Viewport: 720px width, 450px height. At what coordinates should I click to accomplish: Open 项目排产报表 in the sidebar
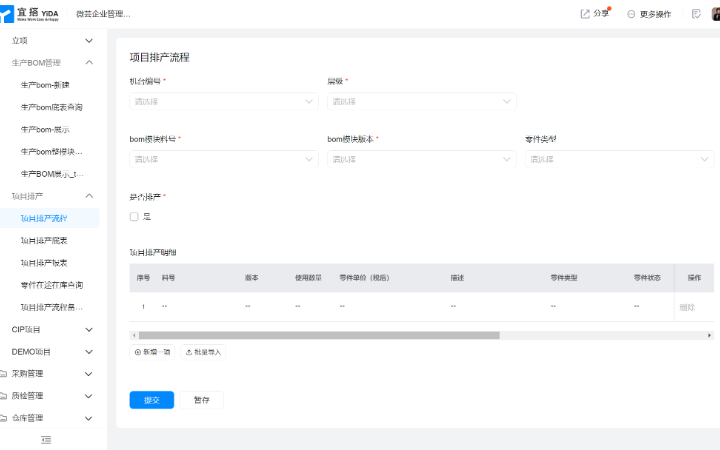coord(44,263)
